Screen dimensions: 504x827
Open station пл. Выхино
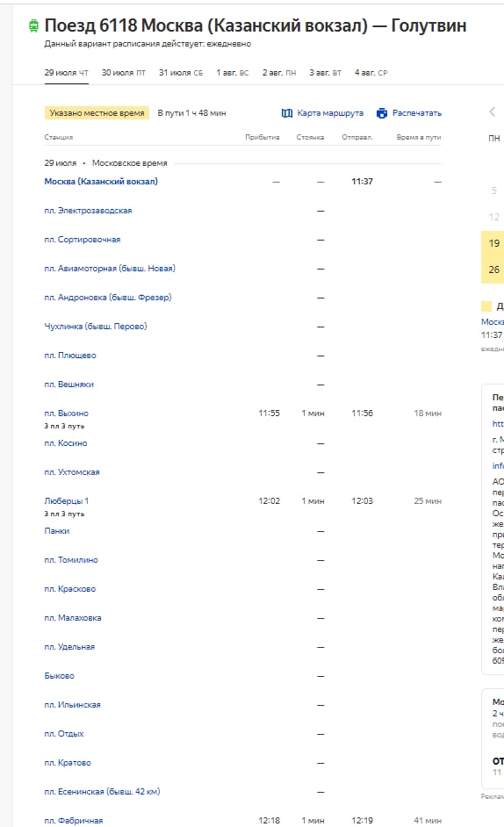67,413
